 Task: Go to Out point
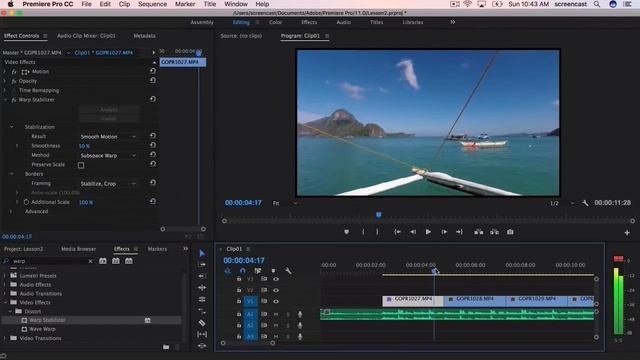tap(459, 232)
